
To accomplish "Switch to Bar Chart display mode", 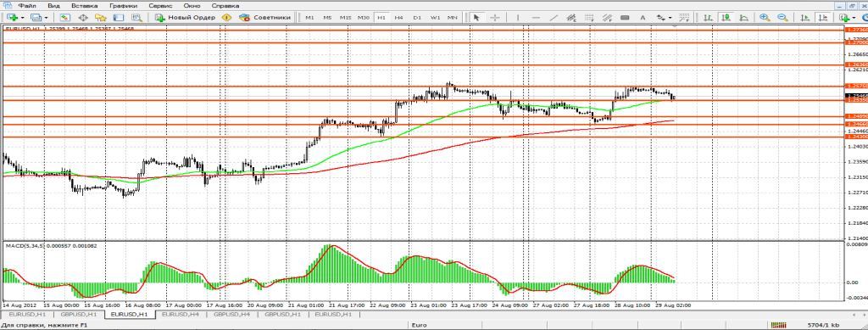I will (708, 18).
